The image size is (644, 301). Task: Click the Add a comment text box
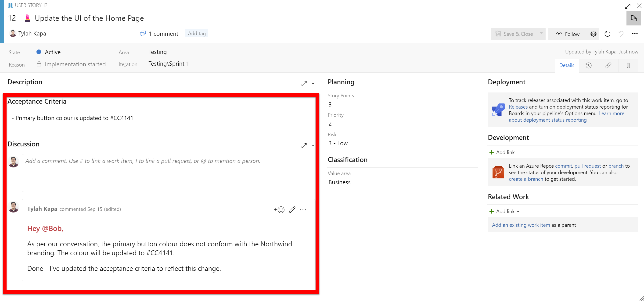coord(168,172)
